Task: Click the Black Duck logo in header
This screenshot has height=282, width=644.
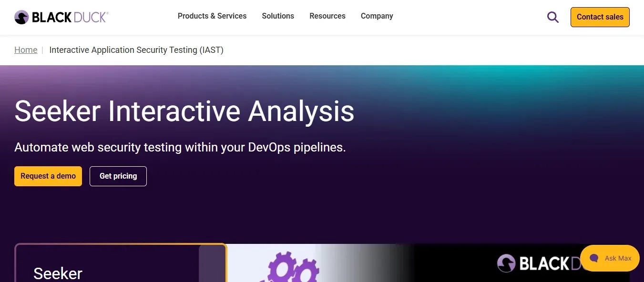Action: pos(61,17)
